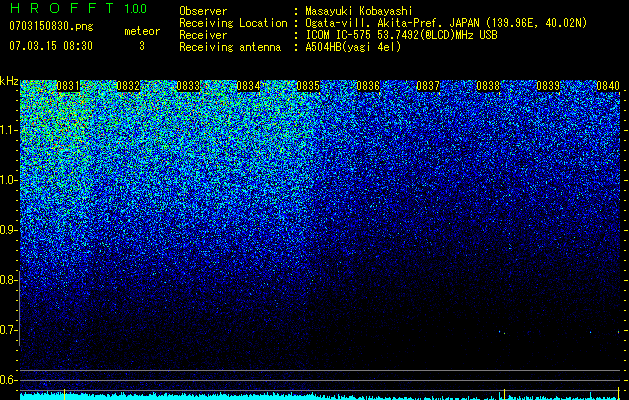This screenshot has width=629, height=400.
Task: Click the A504HB(yagi 4el) antenna text
Action: click(353, 47)
